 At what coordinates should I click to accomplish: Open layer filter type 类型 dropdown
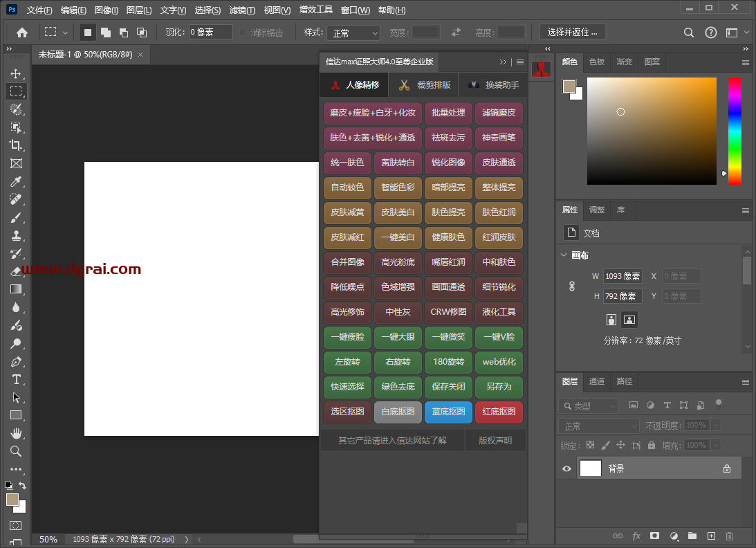[589, 405]
